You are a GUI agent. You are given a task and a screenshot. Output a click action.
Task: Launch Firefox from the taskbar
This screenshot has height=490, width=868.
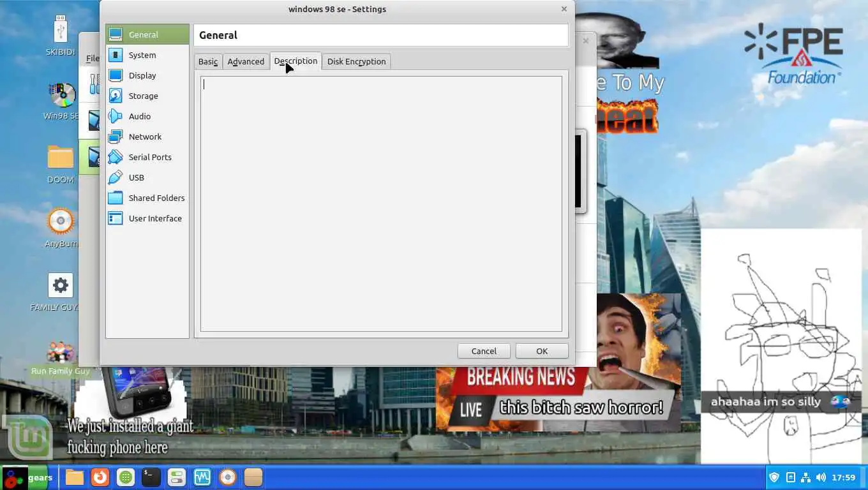point(100,477)
